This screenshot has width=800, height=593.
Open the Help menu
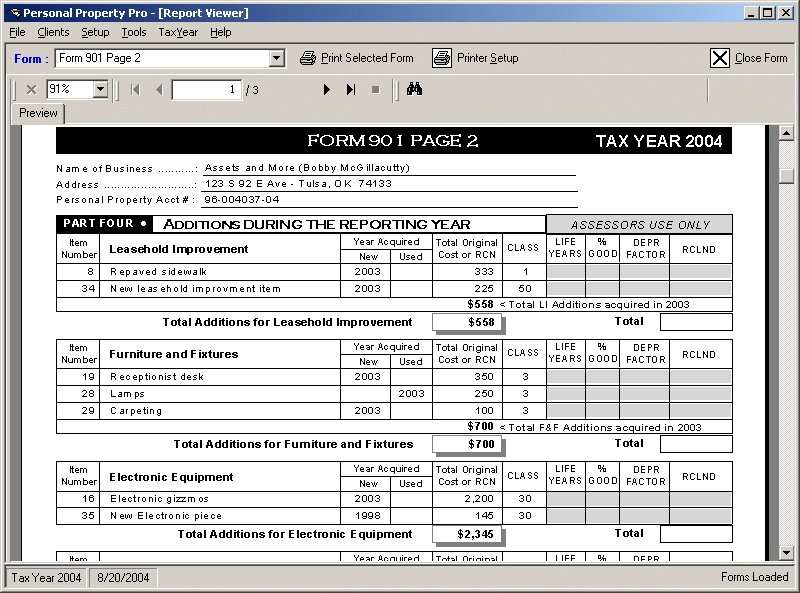[x=220, y=32]
